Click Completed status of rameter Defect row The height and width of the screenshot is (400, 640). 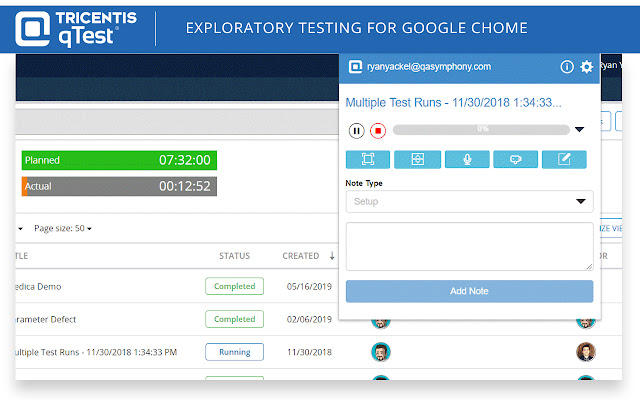tap(235, 319)
